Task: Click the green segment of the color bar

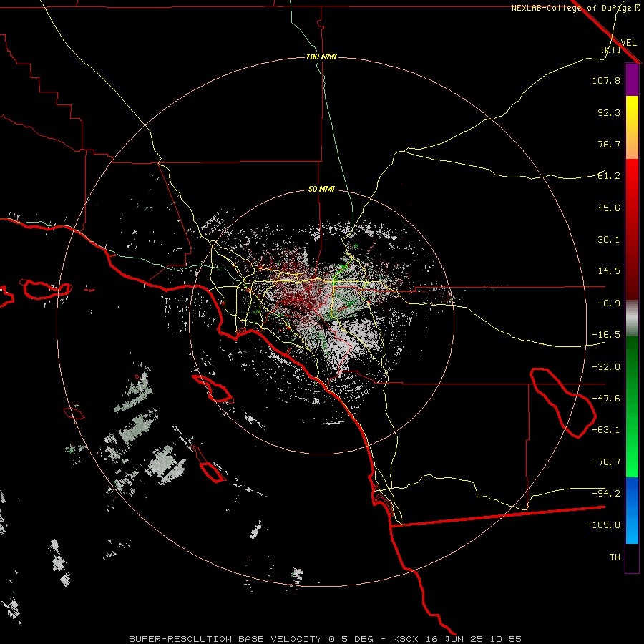Action: click(632, 407)
